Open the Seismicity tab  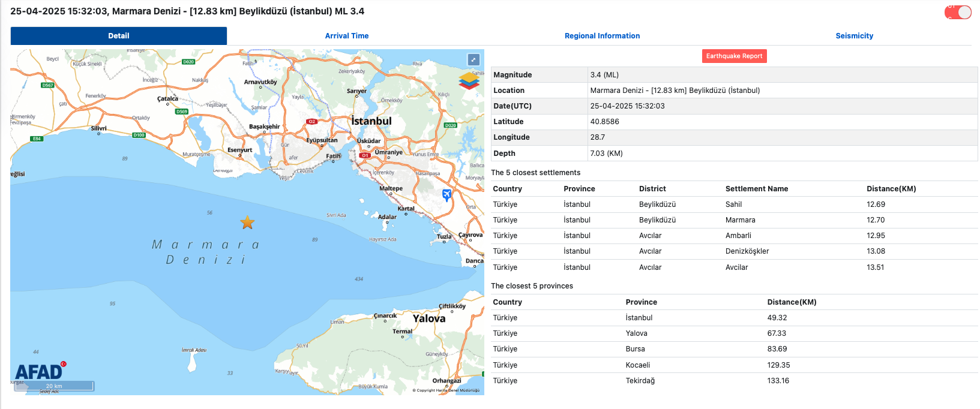point(855,36)
